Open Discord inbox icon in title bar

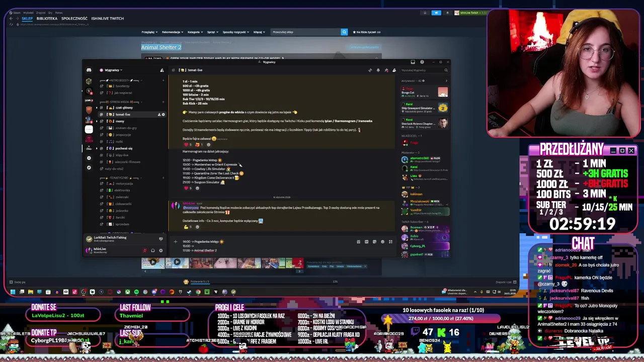click(413, 62)
